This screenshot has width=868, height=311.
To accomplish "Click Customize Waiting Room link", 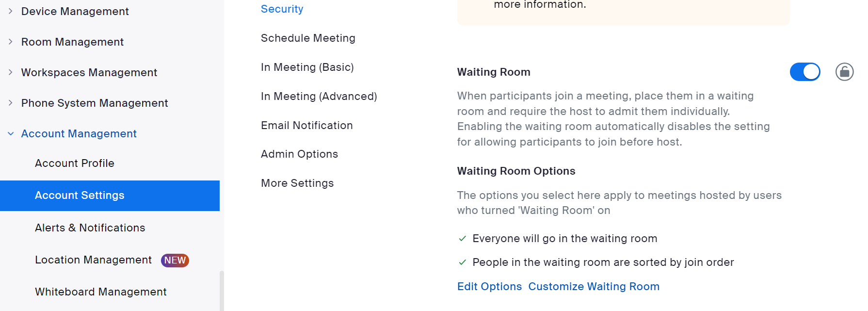I will [594, 286].
